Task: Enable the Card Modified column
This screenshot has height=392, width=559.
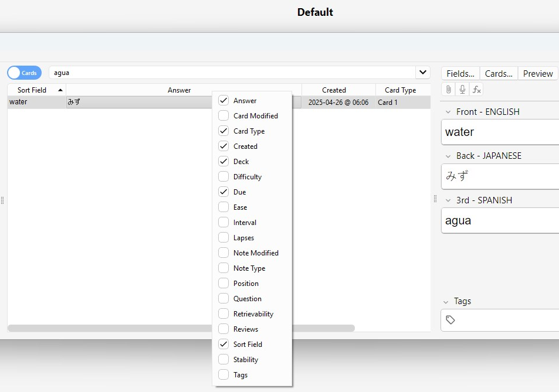Action: (x=223, y=115)
